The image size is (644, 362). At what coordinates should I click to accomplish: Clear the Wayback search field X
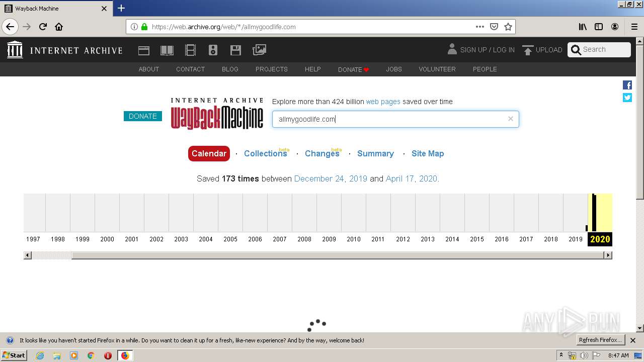coord(511,119)
